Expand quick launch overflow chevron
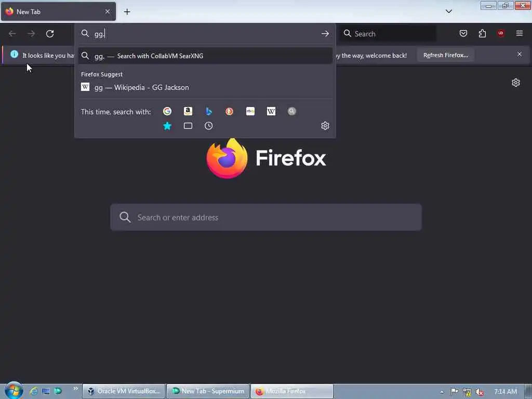The width and height of the screenshot is (532, 399). coord(75,389)
